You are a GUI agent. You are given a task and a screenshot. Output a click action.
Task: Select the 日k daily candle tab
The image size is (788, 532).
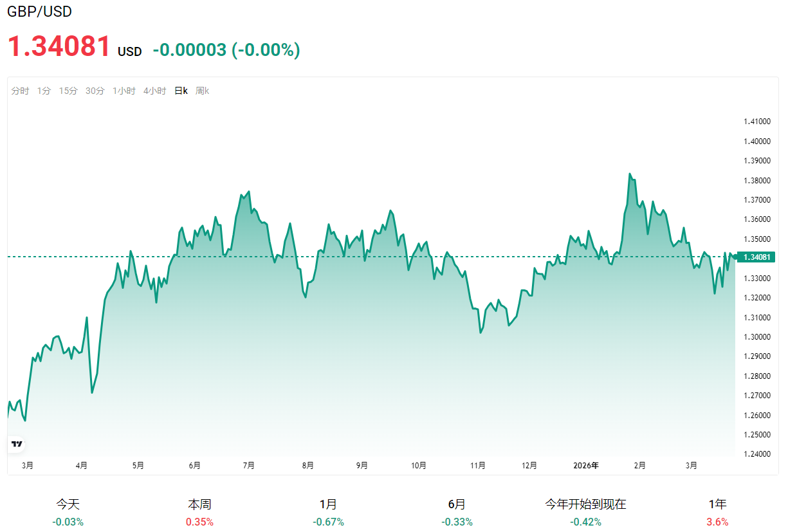point(181,91)
